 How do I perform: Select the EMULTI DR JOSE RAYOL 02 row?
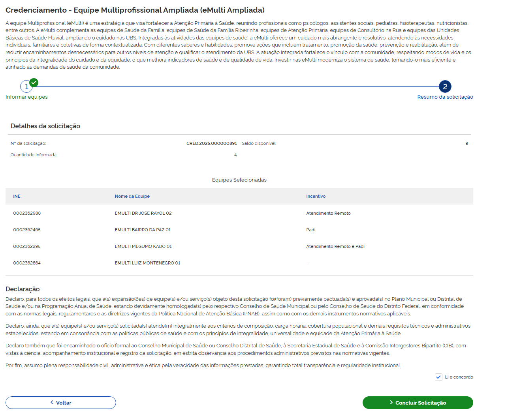(x=143, y=213)
